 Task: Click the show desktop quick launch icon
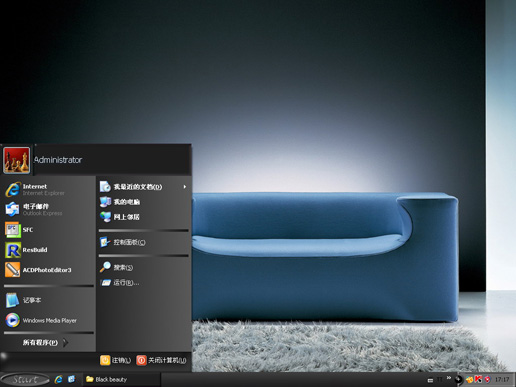tap(71, 379)
